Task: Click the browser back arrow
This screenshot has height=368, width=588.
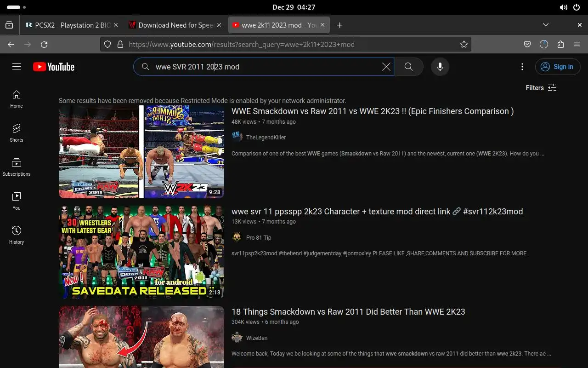Action: click(11, 45)
